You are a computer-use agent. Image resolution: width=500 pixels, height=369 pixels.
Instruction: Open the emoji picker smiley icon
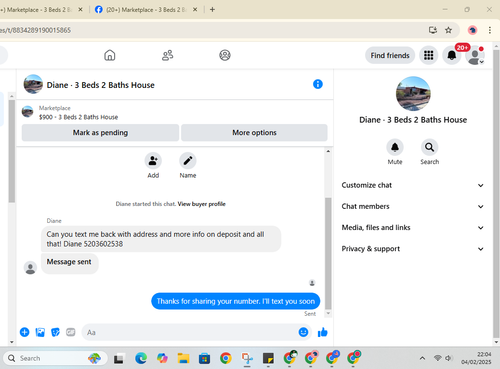pos(303,332)
